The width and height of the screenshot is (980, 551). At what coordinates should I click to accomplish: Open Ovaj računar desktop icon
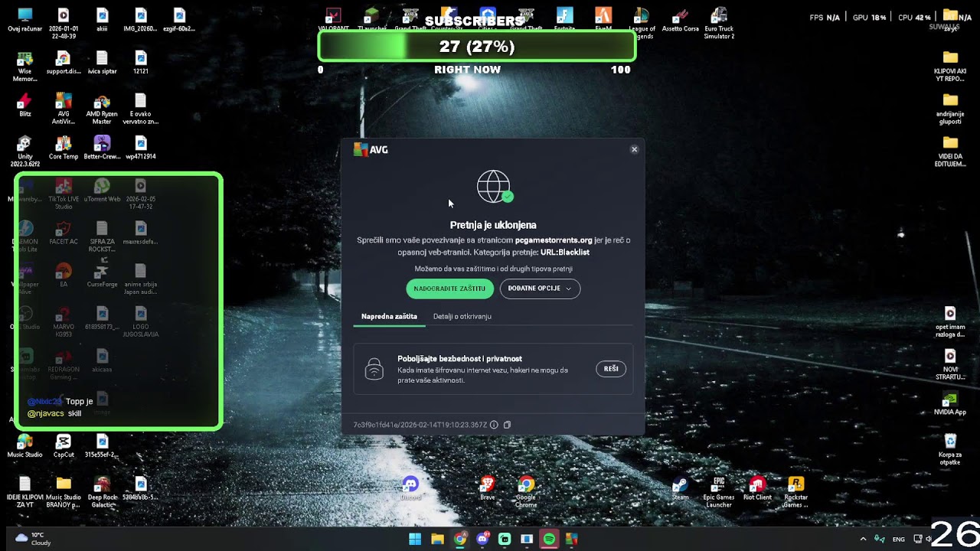[x=24, y=21]
